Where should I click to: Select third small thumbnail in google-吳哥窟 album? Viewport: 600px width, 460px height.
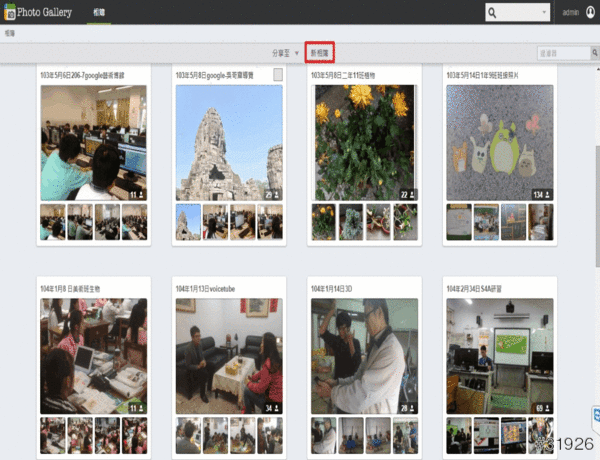click(243, 222)
